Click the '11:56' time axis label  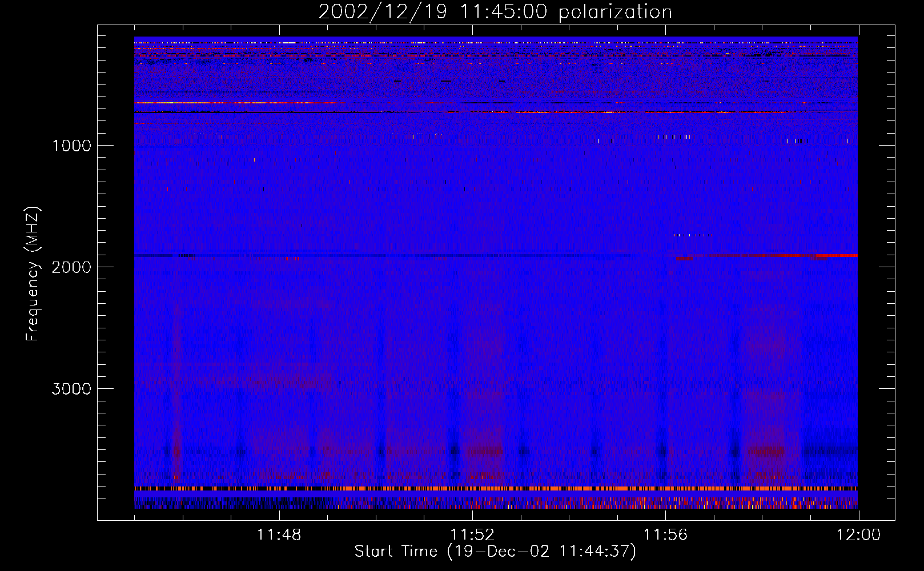[x=665, y=535]
